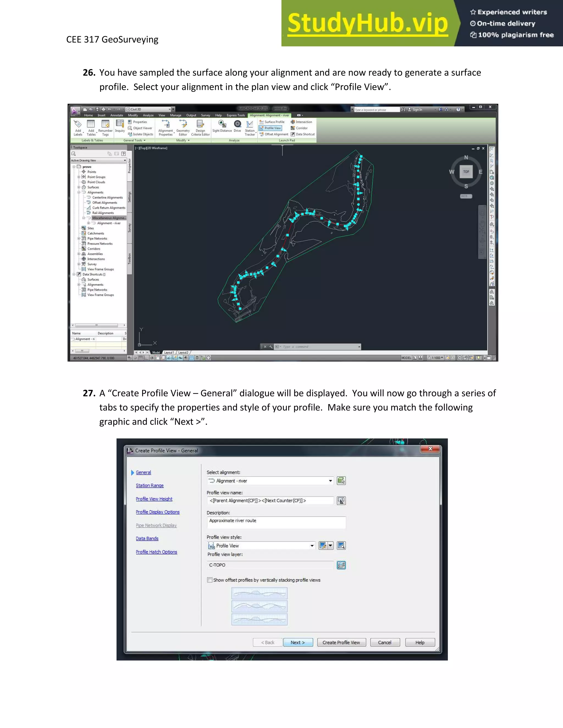Start the Drive tool
Image resolution: width=563 pixels, height=728 pixels.
point(238,126)
